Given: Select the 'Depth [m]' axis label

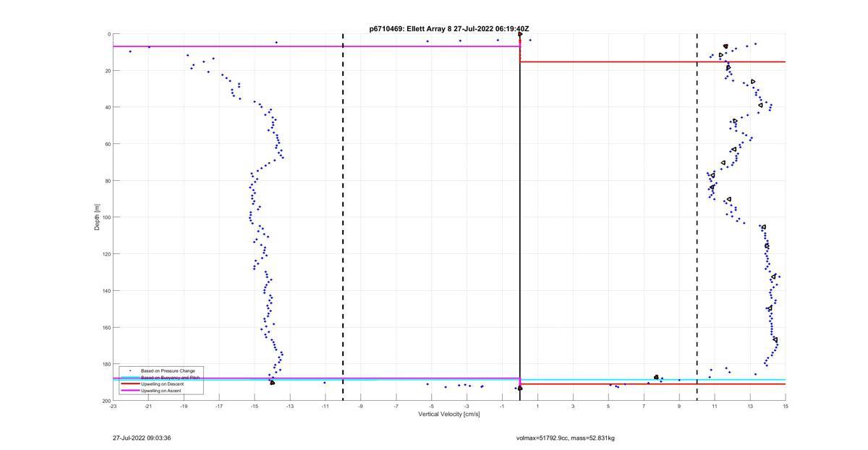Looking at the screenshot, I should [96, 217].
